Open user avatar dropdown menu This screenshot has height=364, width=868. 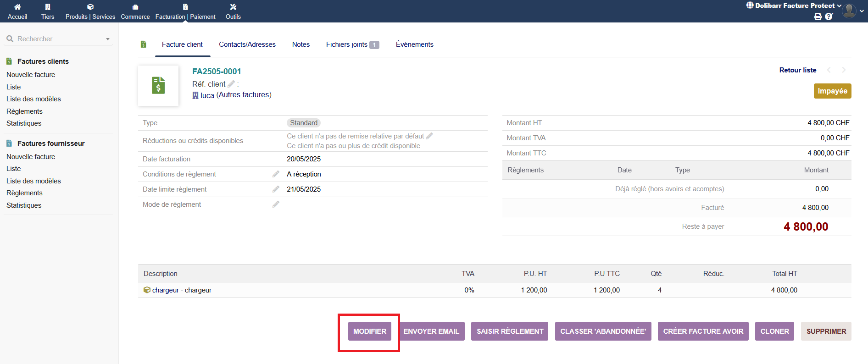point(850,11)
